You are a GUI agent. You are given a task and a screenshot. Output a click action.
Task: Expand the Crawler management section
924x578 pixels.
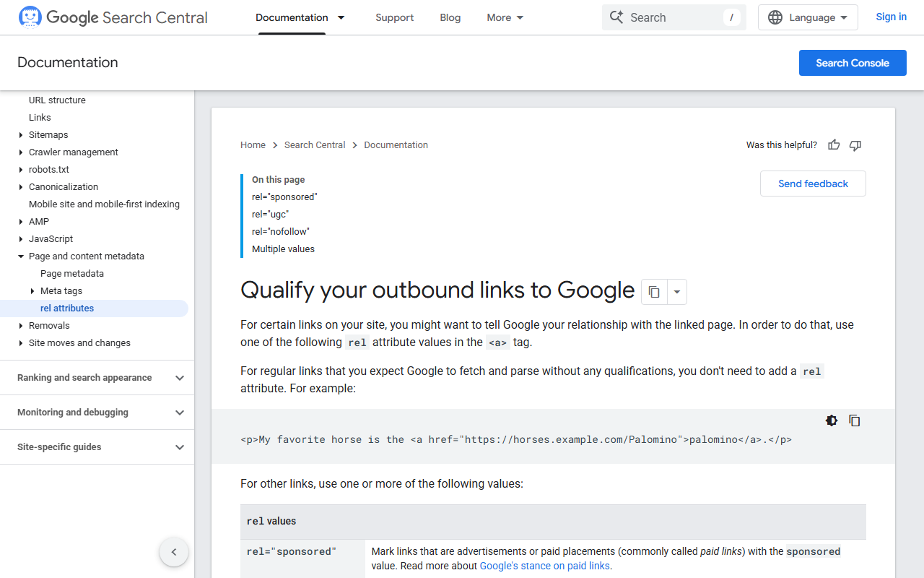point(21,152)
